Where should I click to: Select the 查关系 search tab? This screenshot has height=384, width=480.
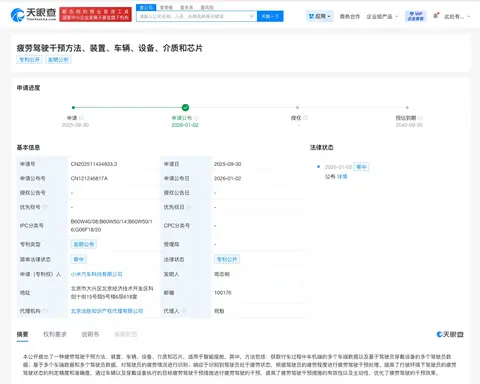point(187,7)
